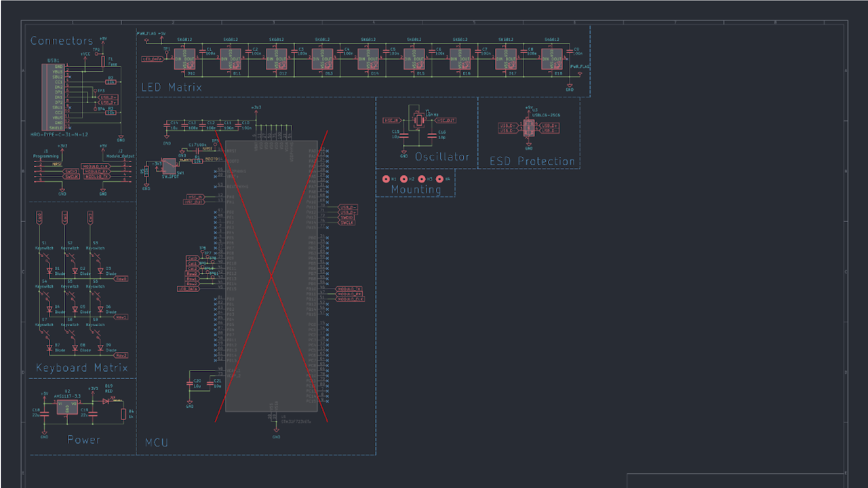868x488 pixels.
Task: Select the Row0 global label
Action: (x=121, y=279)
